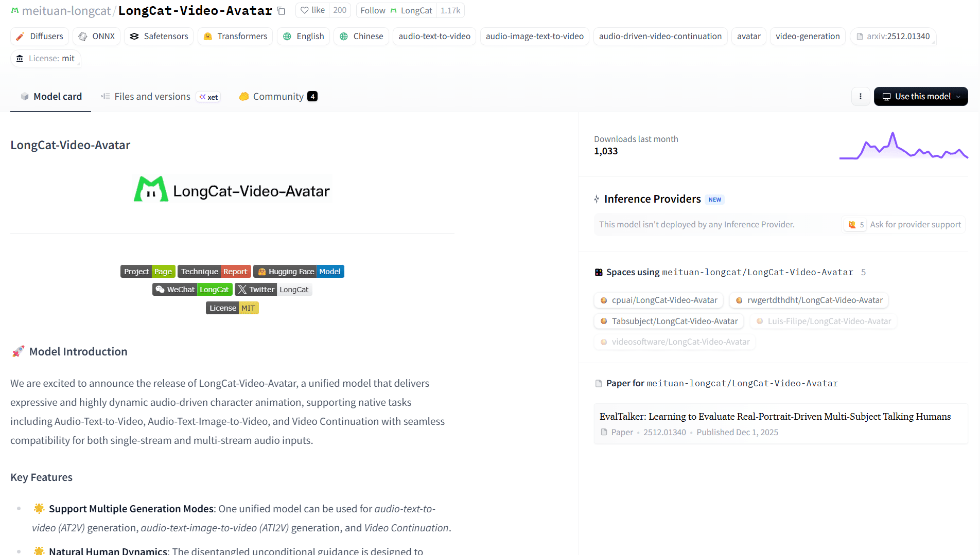Open the three-dot more options menu

[x=860, y=96]
